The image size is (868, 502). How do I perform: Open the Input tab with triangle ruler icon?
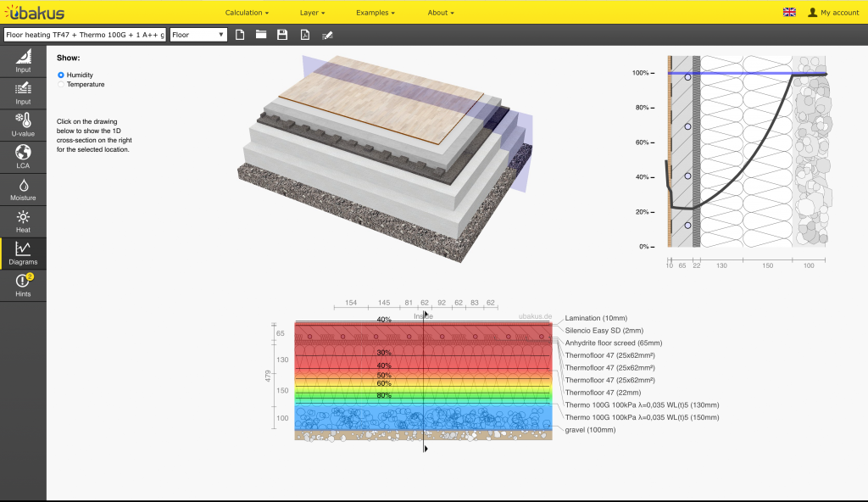pyautogui.click(x=23, y=61)
